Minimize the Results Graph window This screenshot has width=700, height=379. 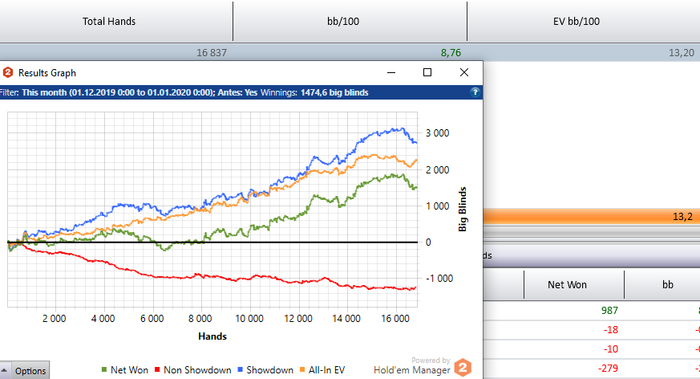(391, 72)
